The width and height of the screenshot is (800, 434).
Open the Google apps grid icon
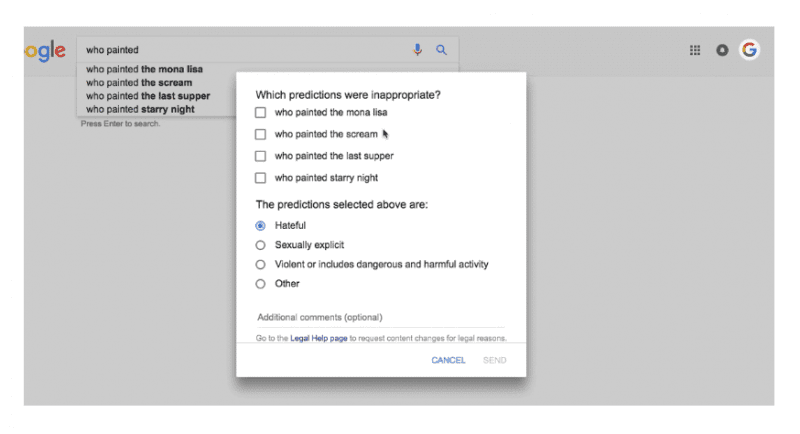pyautogui.click(x=695, y=50)
